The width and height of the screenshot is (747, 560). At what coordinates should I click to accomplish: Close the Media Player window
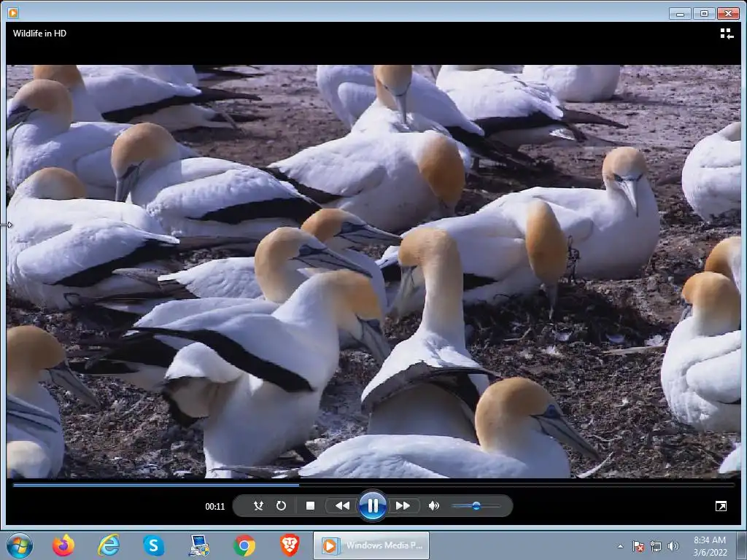pos(729,13)
